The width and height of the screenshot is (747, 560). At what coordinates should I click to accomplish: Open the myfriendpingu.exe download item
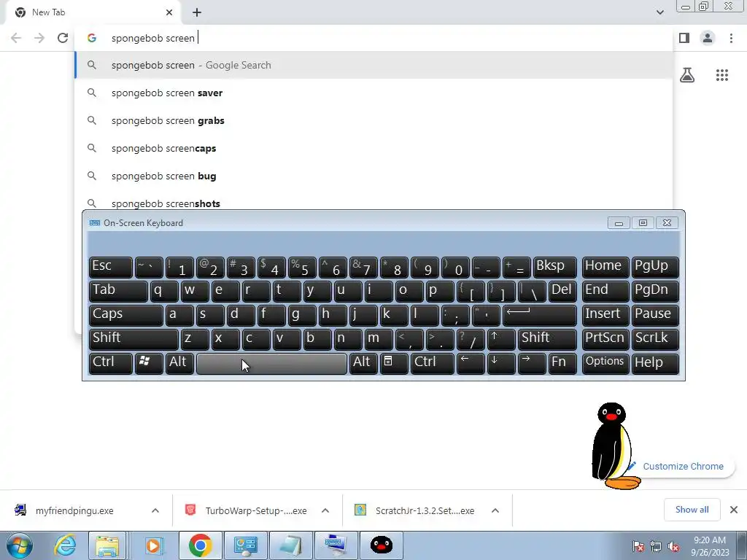(74, 510)
